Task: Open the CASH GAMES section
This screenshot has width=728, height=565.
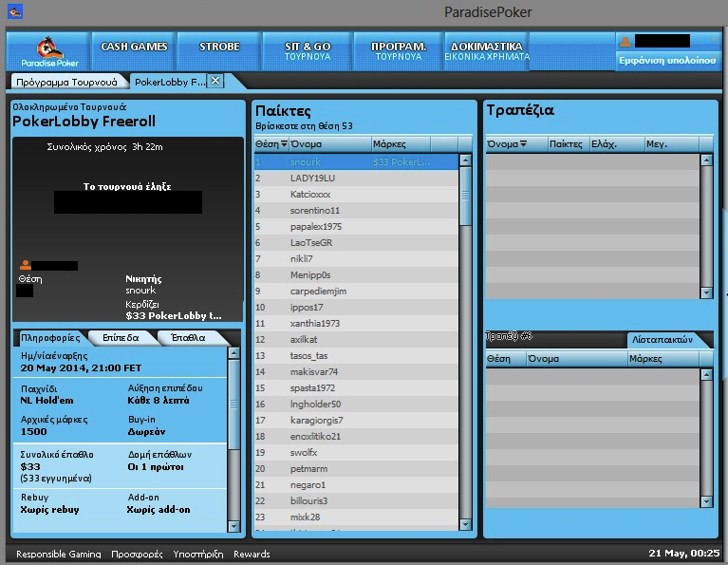Action: tap(134, 51)
